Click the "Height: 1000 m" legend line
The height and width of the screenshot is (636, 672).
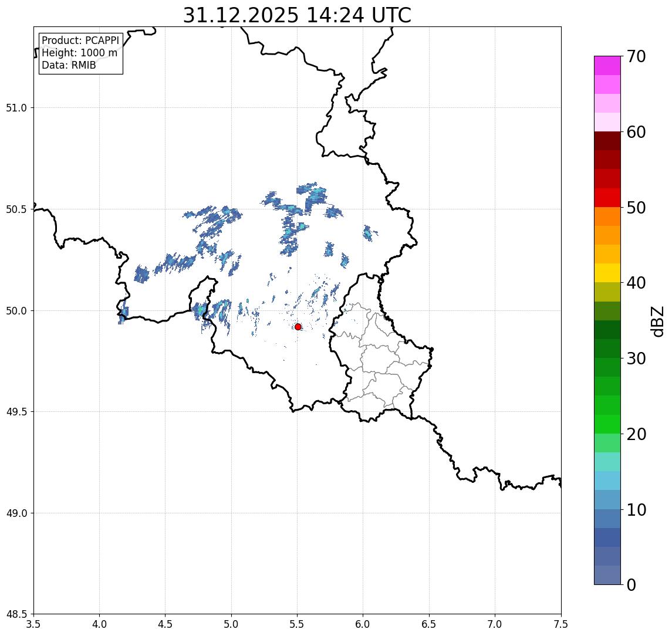(x=79, y=53)
